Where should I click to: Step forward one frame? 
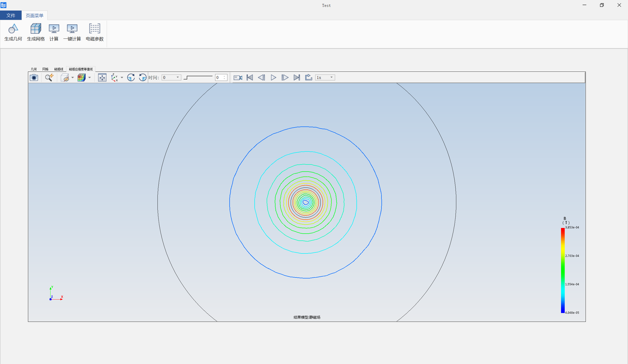pos(285,77)
